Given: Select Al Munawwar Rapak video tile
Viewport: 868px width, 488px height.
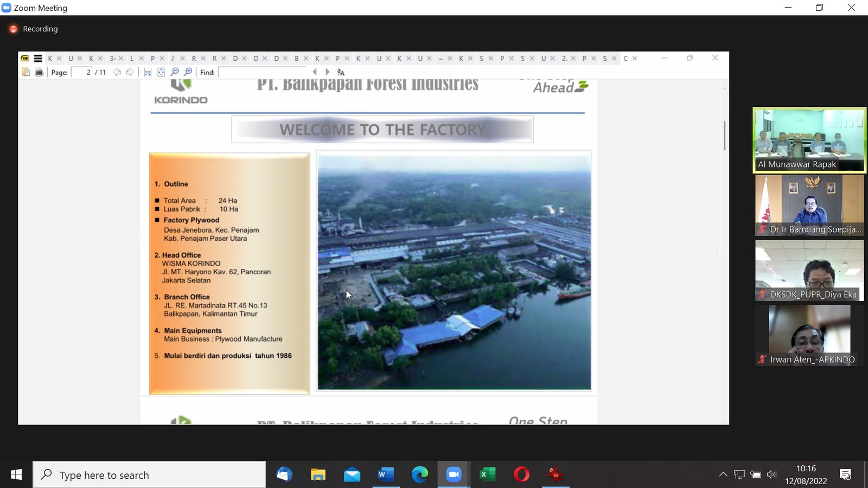Looking at the screenshot, I should [809, 140].
